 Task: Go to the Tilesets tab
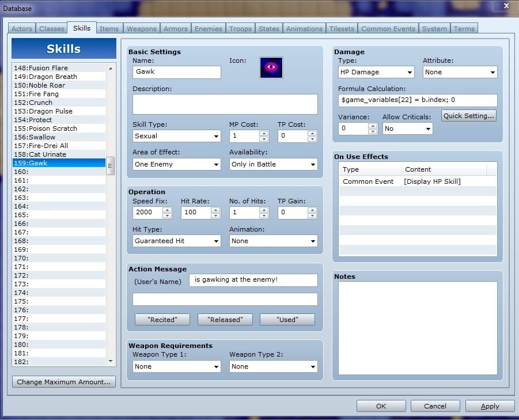tap(342, 29)
